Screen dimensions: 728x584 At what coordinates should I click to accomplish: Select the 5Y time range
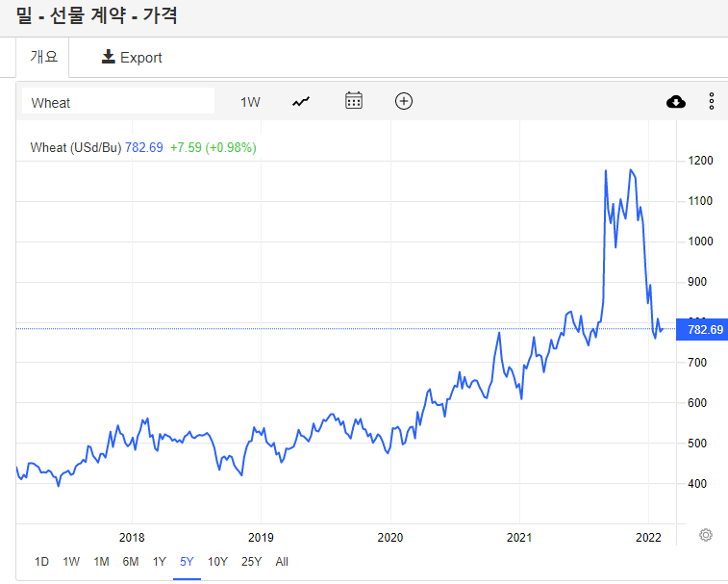(x=187, y=562)
